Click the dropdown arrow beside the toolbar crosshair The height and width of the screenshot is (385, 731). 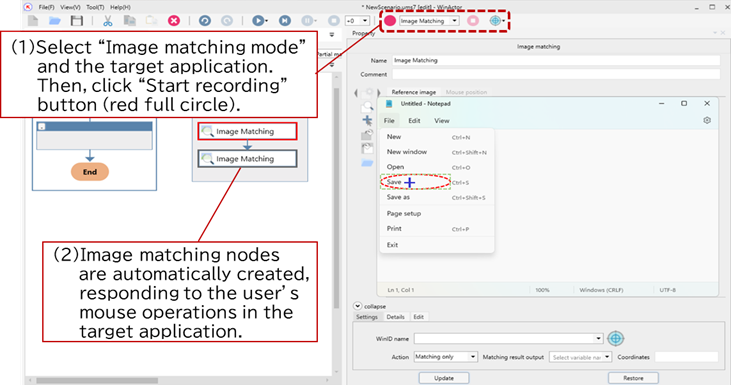coord(503,21)
